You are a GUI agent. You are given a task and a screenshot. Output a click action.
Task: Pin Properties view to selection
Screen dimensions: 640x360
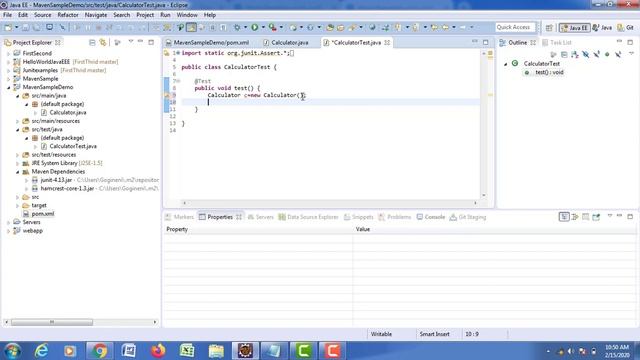tap(596, 217)
